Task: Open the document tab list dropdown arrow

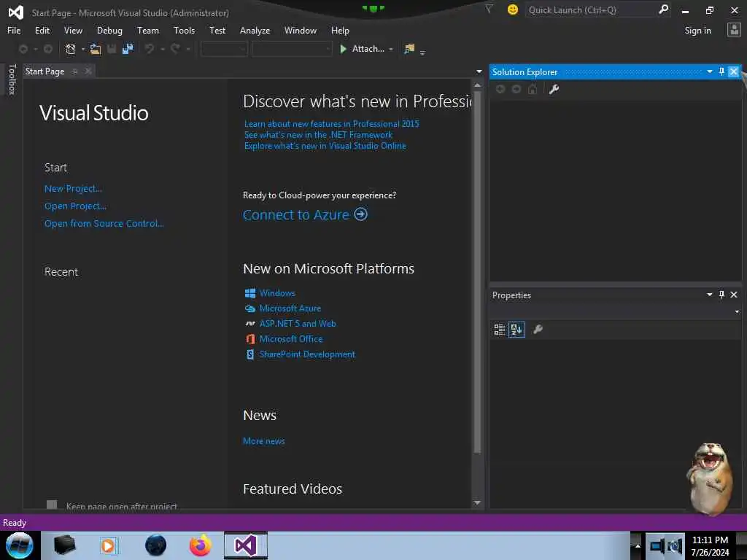Action: [x=479, y=72]
